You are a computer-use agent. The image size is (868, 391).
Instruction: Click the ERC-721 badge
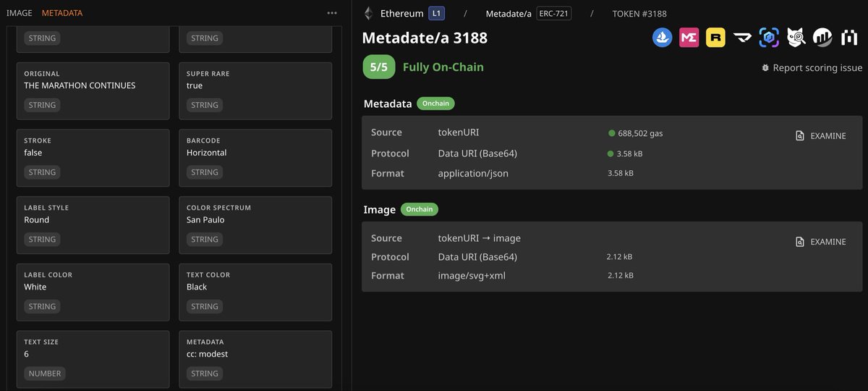[554, 13]
